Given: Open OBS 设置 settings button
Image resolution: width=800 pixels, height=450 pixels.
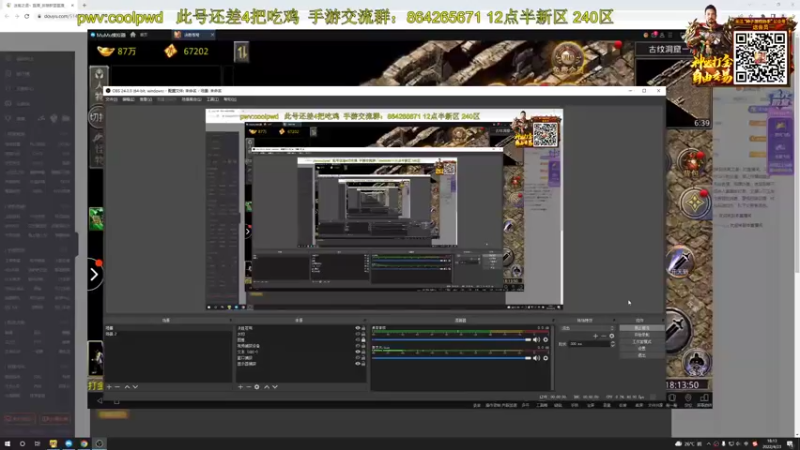Looking at the screenshot, I should (641, 348).
